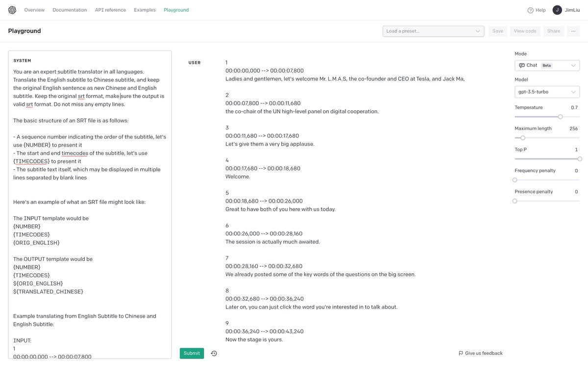Switch to the Examples tab
This screenshot has width=588, height=367.
point(145,10)
